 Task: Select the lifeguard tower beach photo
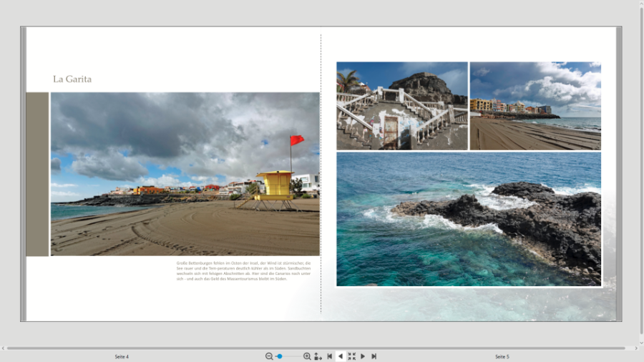point(185,174)
